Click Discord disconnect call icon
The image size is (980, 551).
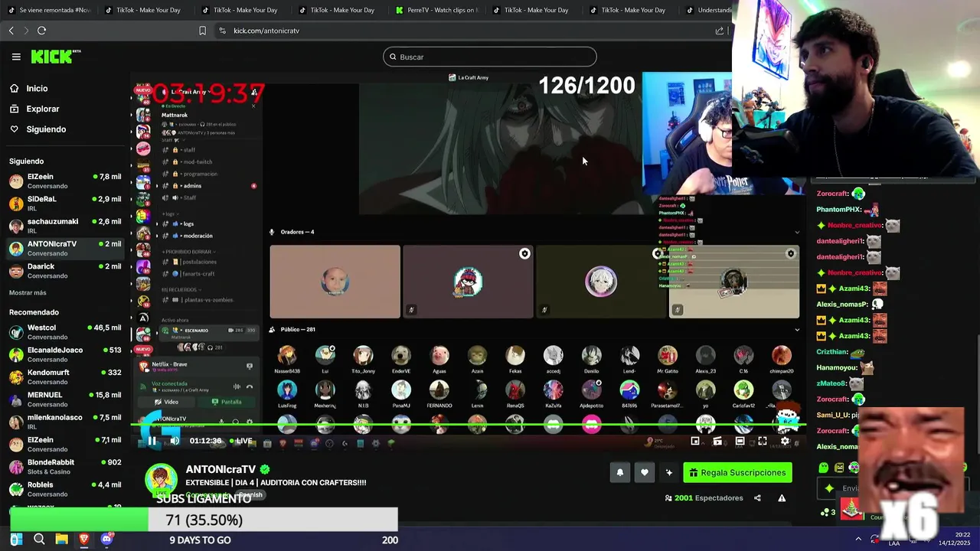click(249, 386)
